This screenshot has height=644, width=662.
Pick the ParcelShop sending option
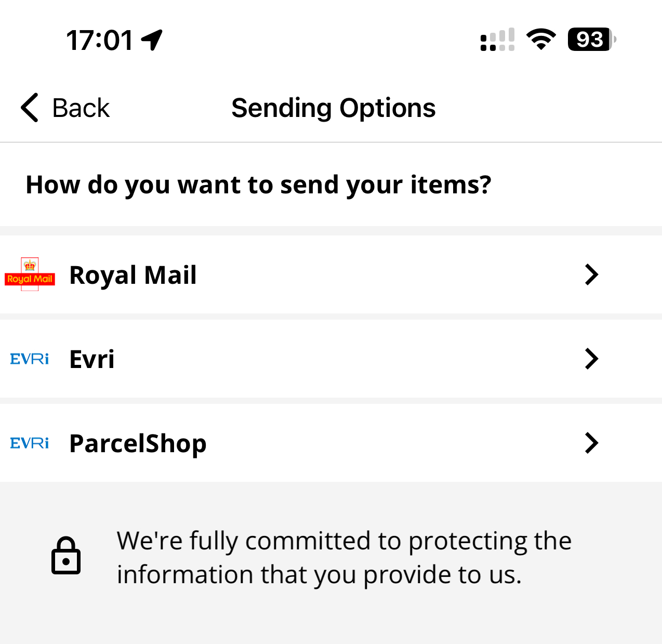(138, 443)
